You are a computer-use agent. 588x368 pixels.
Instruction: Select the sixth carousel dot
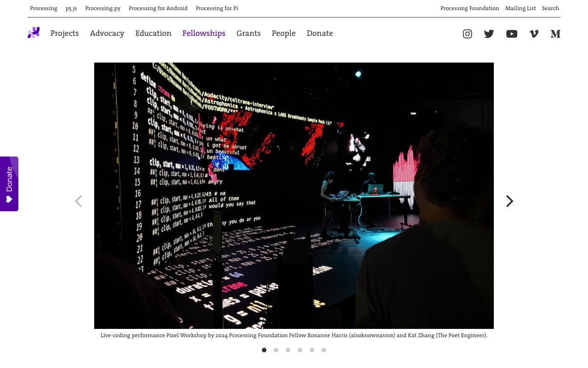click(324, 350)
